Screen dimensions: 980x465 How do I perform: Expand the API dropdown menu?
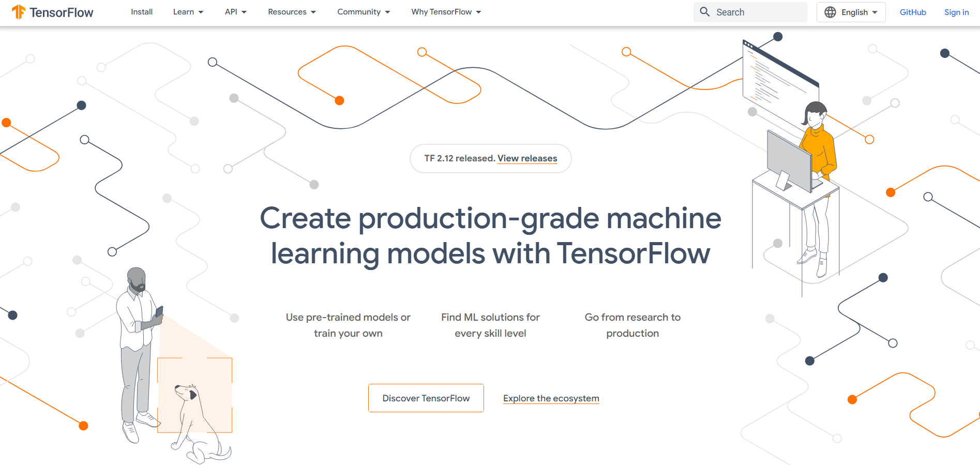click(x=236, y=12)
